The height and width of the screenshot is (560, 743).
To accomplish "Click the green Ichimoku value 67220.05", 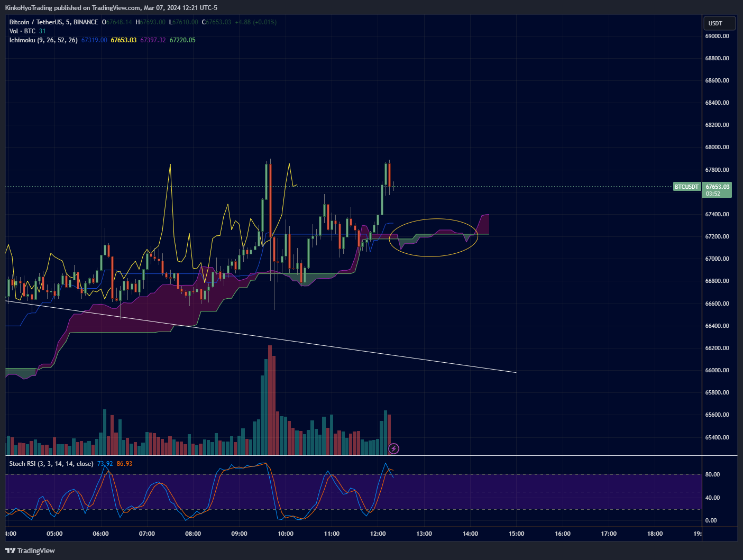I will pyautogui.click(x=182, y=40).
